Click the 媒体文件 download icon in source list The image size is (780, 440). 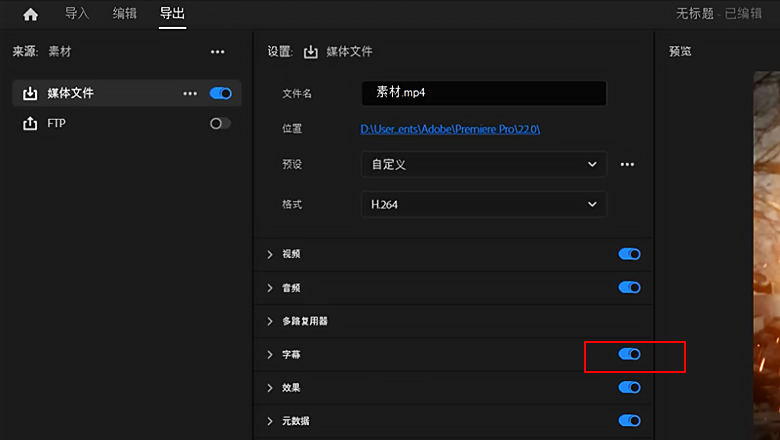tap(30, 93)
